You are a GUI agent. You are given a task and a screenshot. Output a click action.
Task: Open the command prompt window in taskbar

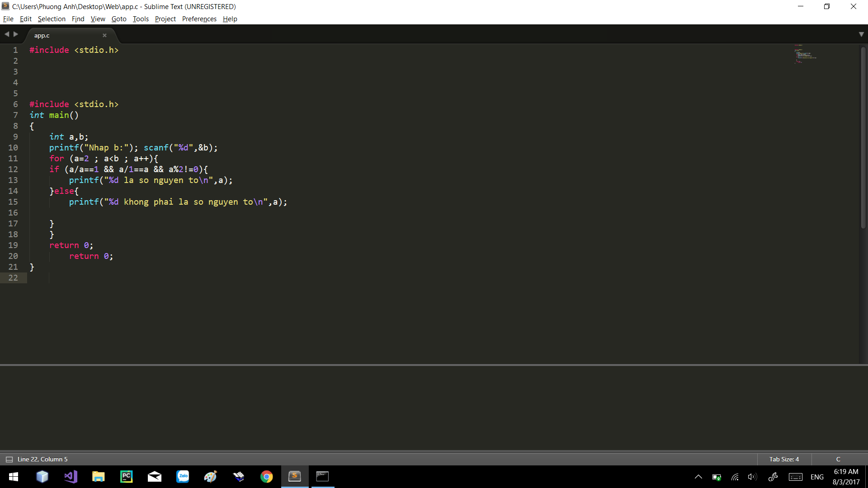322,477
